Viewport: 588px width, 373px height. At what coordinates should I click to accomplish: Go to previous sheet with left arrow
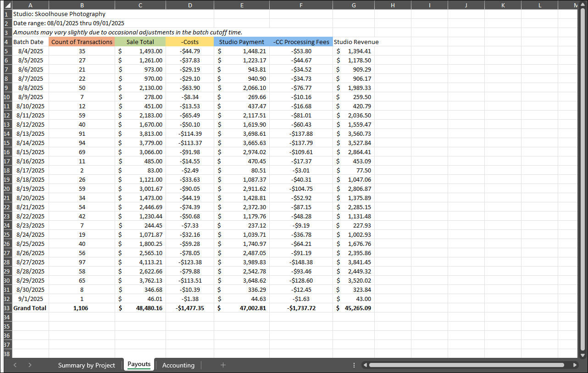pyautogui.click(x=15, y=365)
